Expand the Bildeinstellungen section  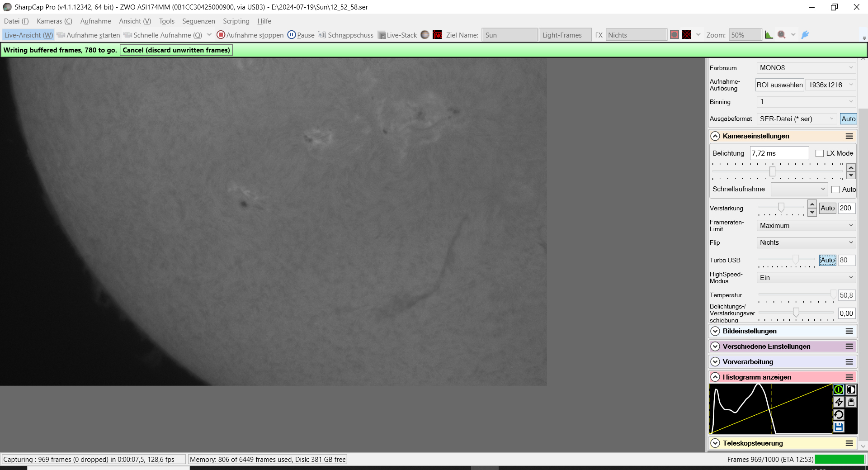click(715, 331)
